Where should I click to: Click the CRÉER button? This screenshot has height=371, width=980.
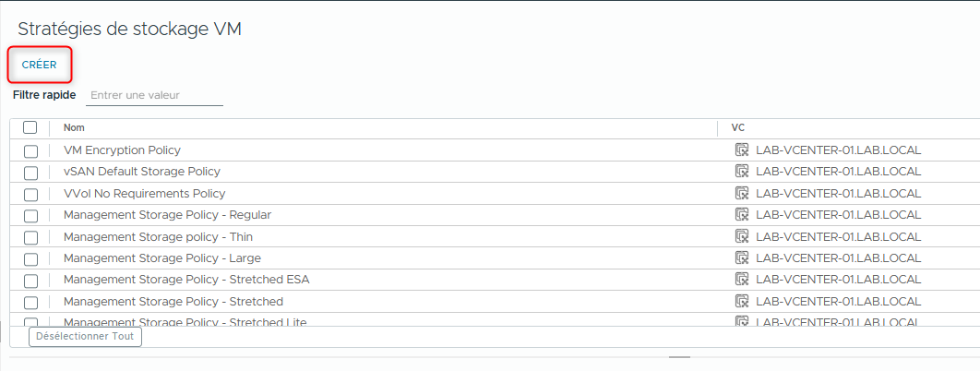click(40, 65)
